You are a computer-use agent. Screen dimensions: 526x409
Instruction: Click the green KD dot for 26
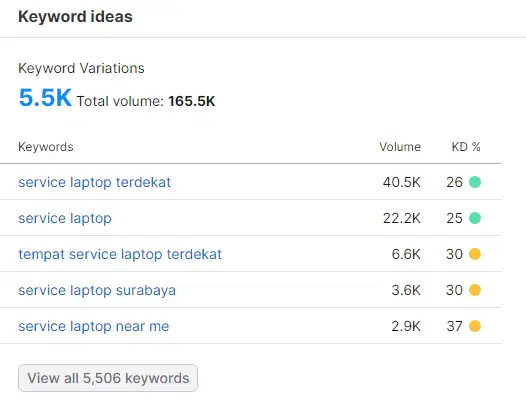click(475, 182)
